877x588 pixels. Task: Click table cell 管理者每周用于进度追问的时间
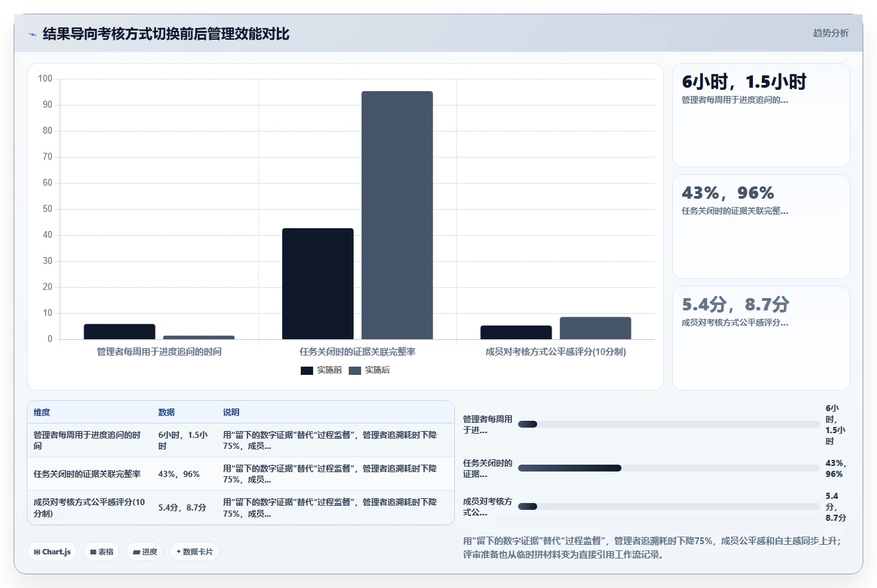pos(90,441)
